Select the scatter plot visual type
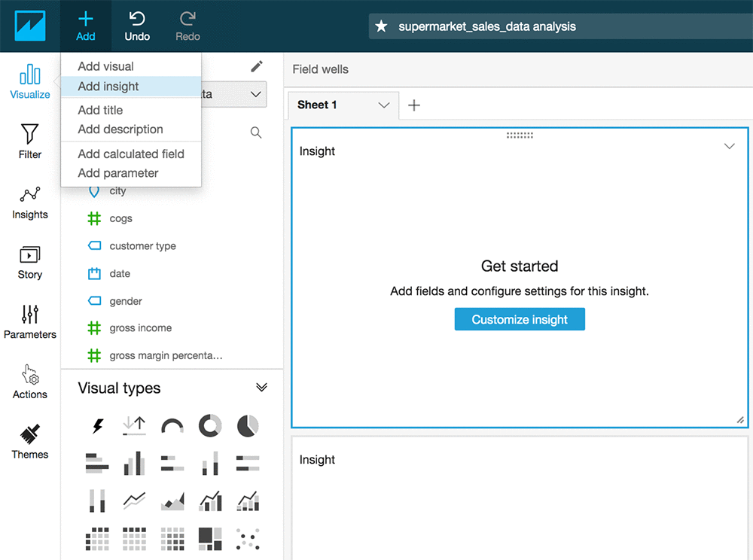The width and height of the screenshot is (753, 560). click(x=247, y=538)
